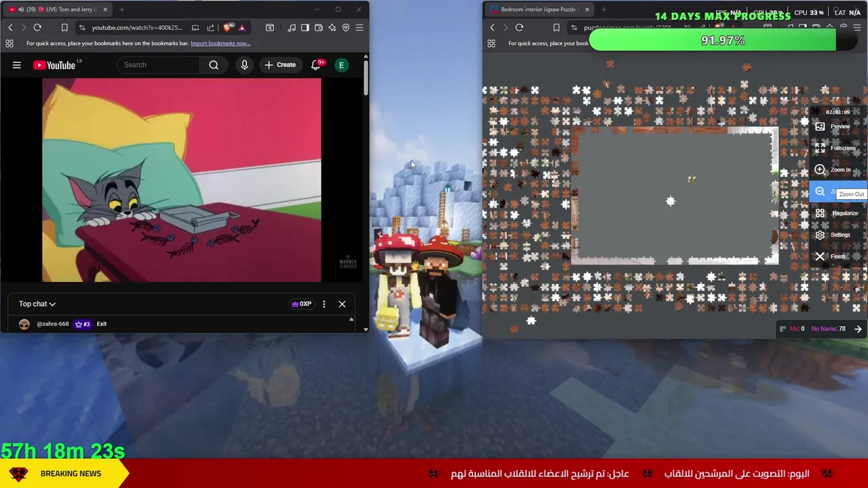Go back in the YouTube browser window
The image size is (868, 488).
coord(10,28)
